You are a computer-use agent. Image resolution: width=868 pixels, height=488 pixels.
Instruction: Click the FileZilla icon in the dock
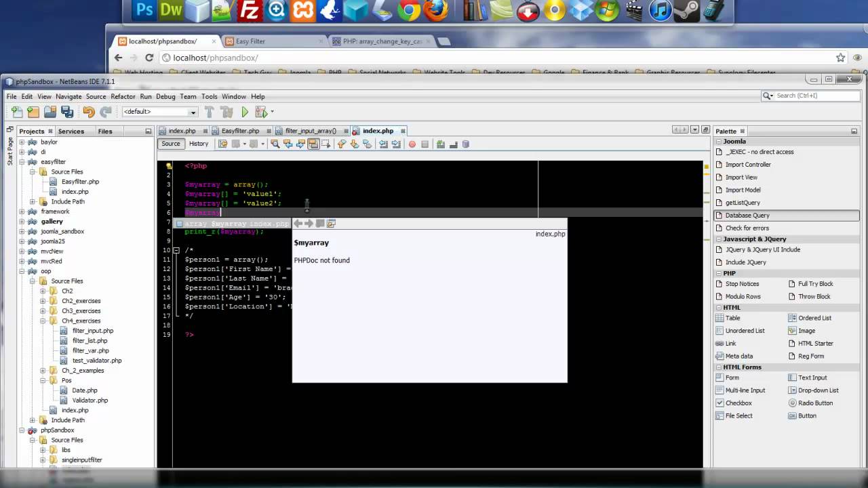(x=250, y=10)
